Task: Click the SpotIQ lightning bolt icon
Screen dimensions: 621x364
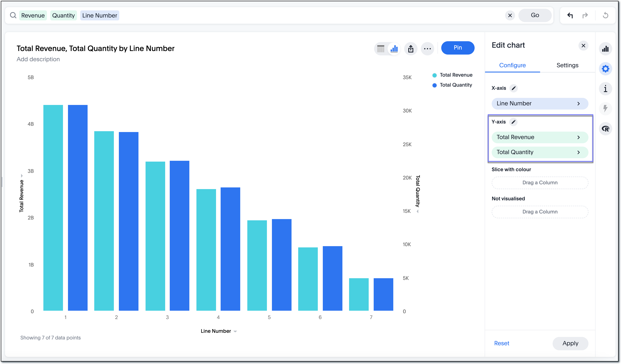Action: tap(606, 108)
